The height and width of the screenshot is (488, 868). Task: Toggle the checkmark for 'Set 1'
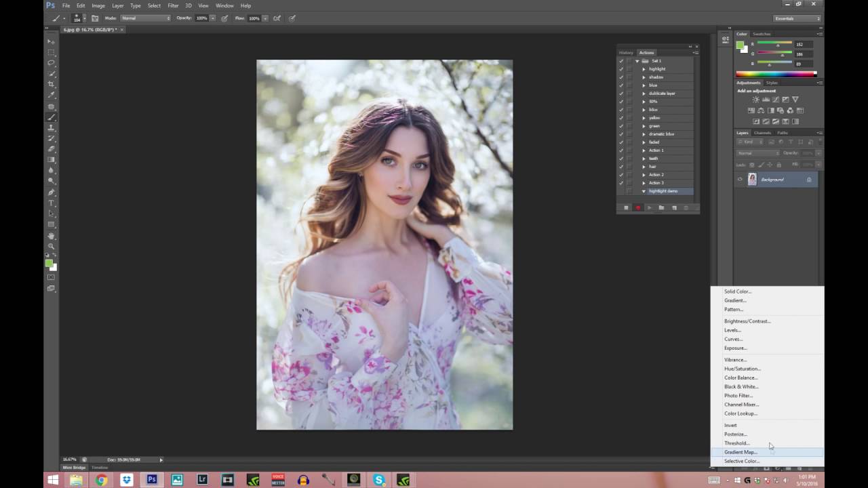621,61
